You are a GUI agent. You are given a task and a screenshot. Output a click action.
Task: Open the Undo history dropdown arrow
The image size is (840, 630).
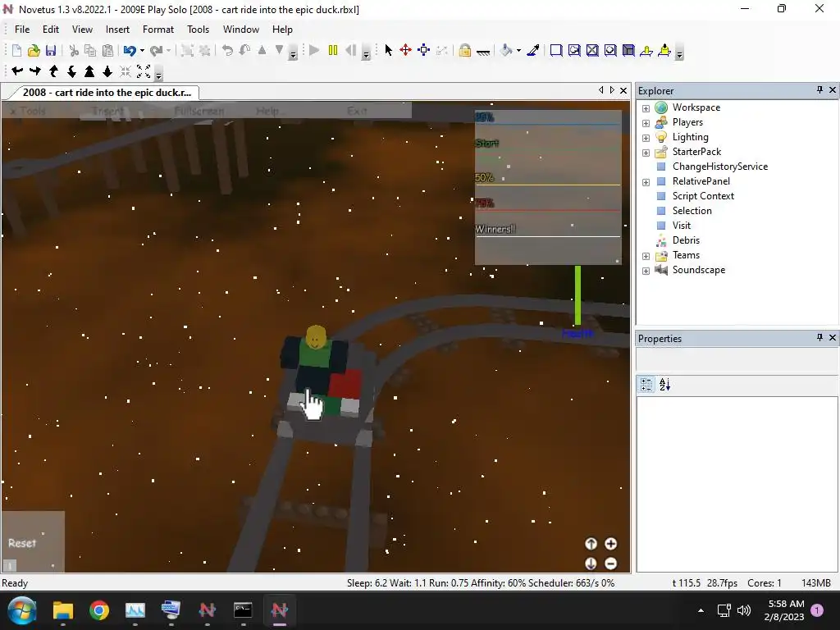pos(142,50)
